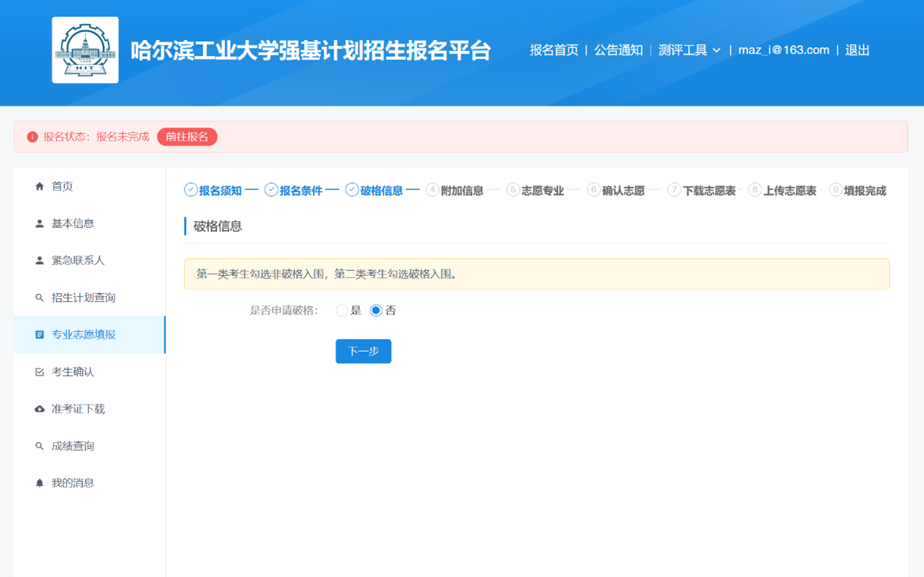Image resolution: width=924 pixels, height=577 pixels.
Task: Click the 是否申请破格 field label
Action: 284,311
